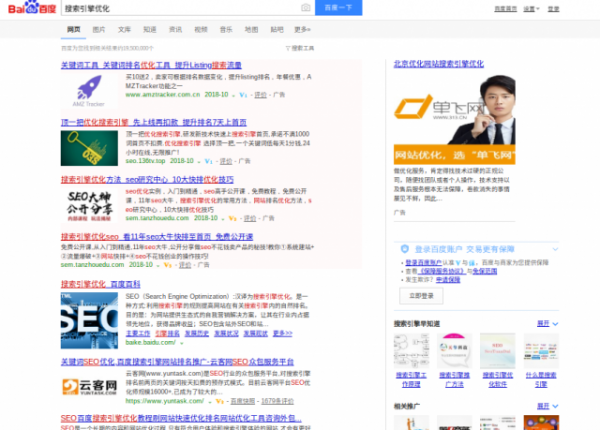Click 评价 beside www.amztracker.com.cn
The image size is (600, 430).
(261, 95)
